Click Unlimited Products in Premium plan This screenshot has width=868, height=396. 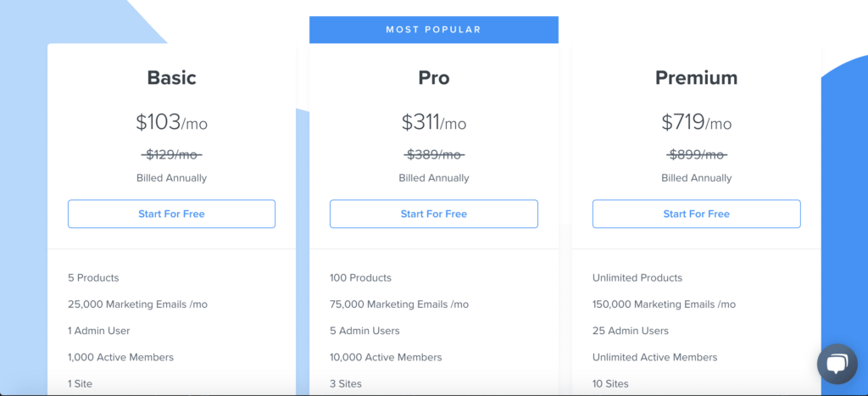click(637, 277)
